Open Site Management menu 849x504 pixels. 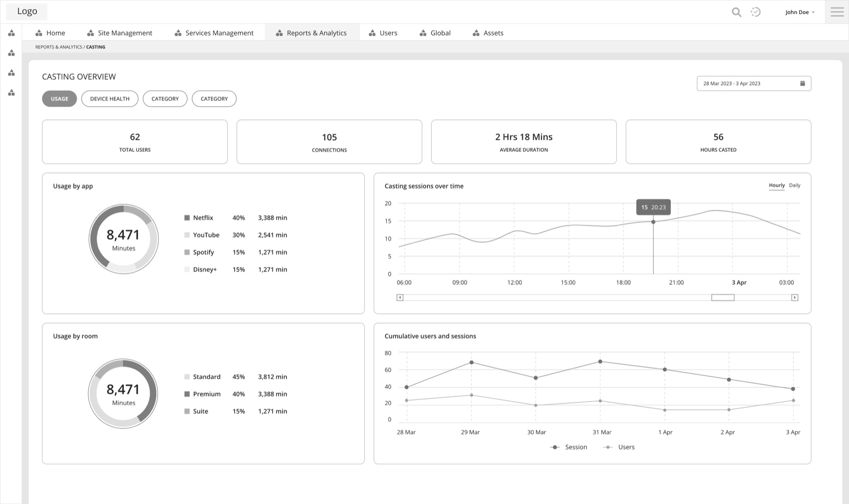coord(119,33)
